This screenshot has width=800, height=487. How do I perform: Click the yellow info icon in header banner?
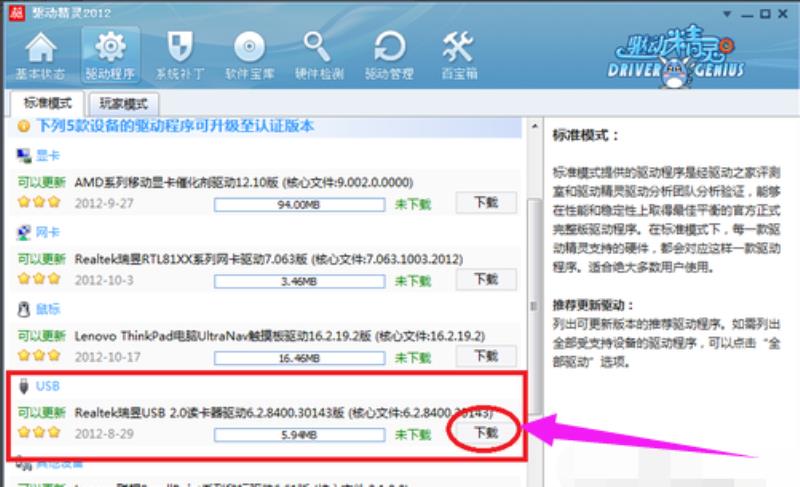pyautogui.click(x=23, y=126)
